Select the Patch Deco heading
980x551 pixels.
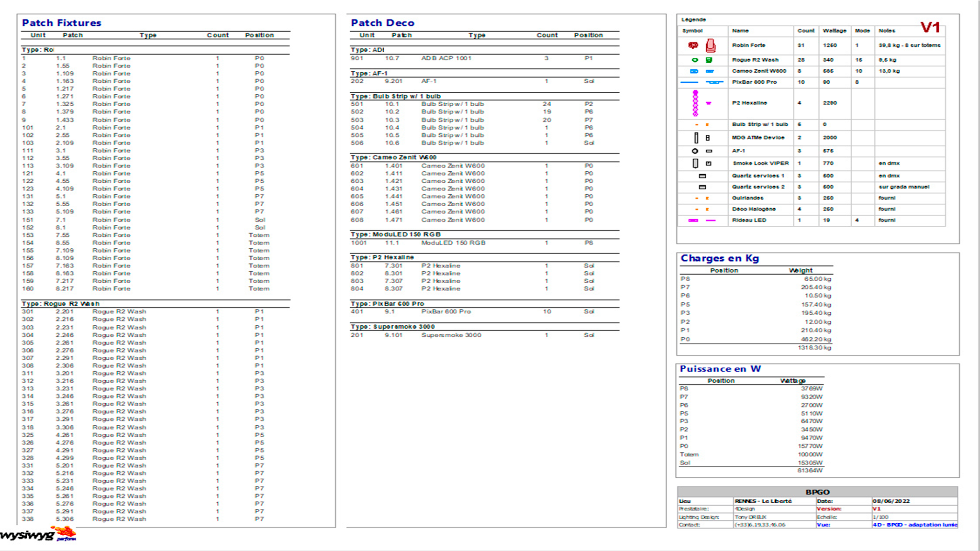pos(382,23)
